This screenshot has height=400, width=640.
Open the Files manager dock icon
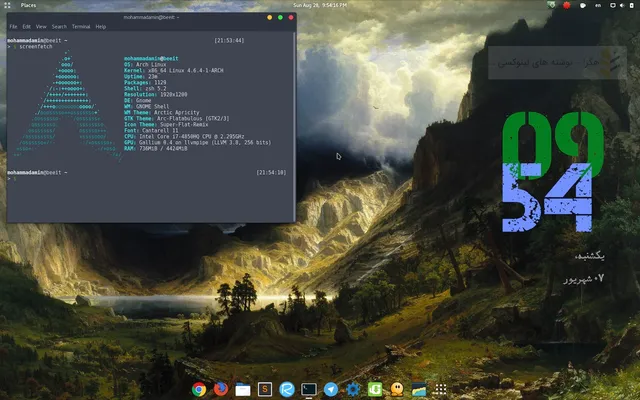click(x=243, y=389)
